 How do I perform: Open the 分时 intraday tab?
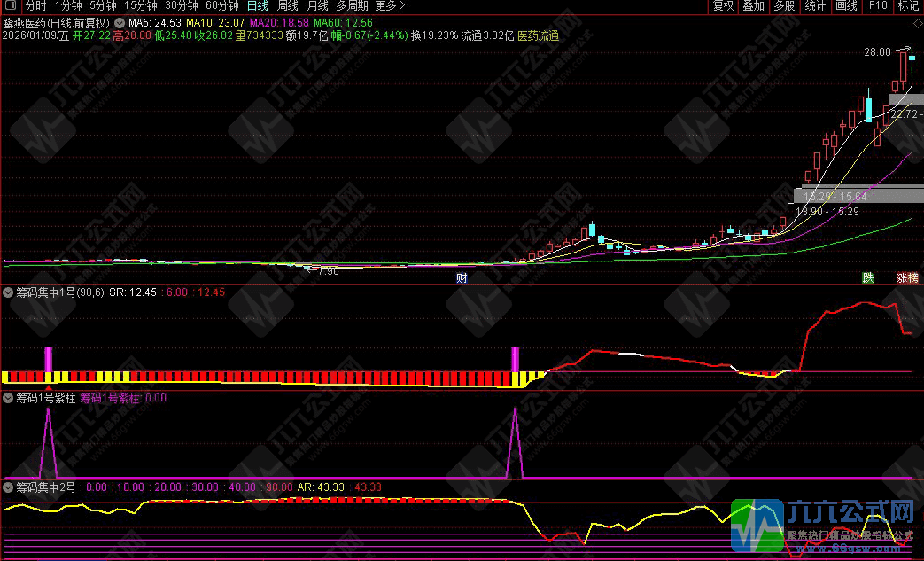36,5
